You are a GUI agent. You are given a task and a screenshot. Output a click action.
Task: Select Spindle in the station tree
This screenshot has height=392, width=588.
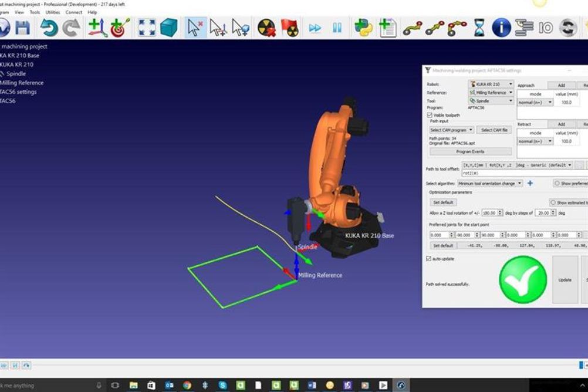pos(16,73)
